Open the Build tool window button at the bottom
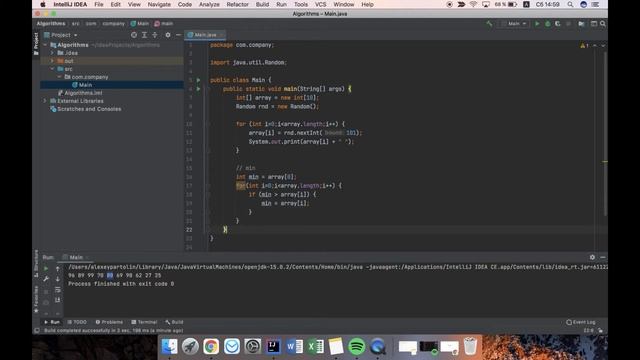 [x=174, y=322]
